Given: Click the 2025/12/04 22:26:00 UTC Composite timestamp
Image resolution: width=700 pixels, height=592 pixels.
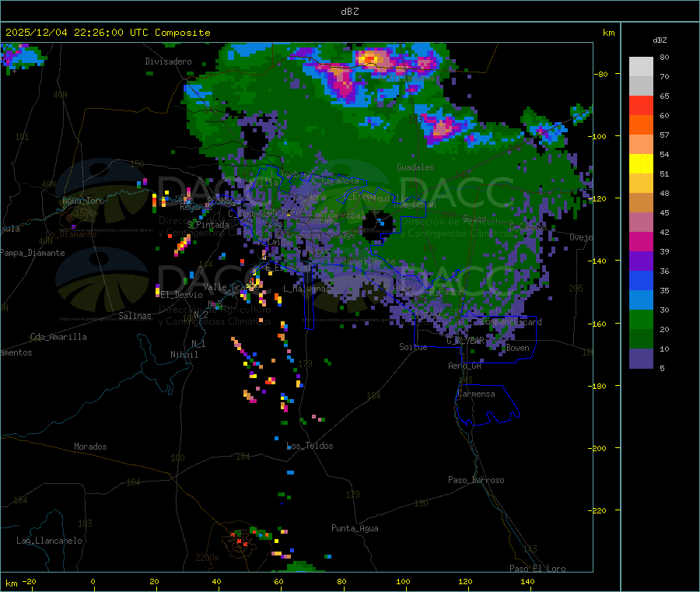Looking at the screenshot, I should pyautogui.click(x=107, y=33).
